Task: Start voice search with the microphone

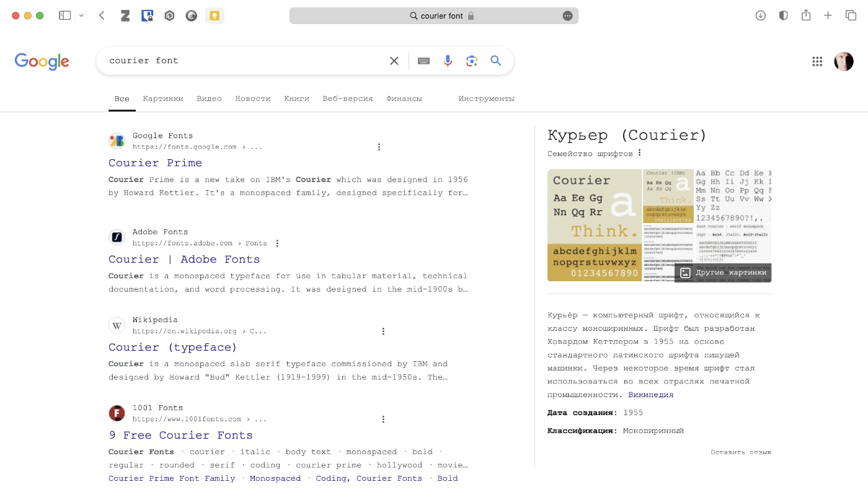Action: pos(448,61)
